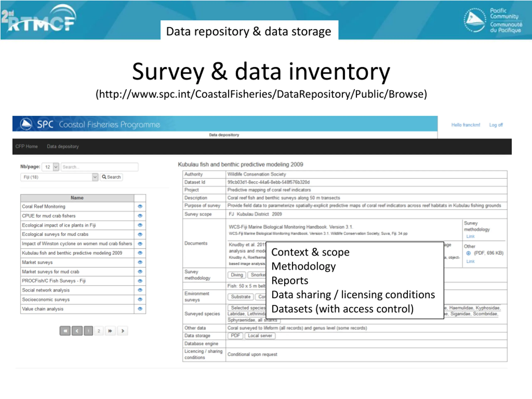The height and width of the screenshot is (399, 532).
Task: Click the WCS-Fiji Marine Biological Monitoring Handbook title
Action: pyautogui.click(x=291, y=227)
